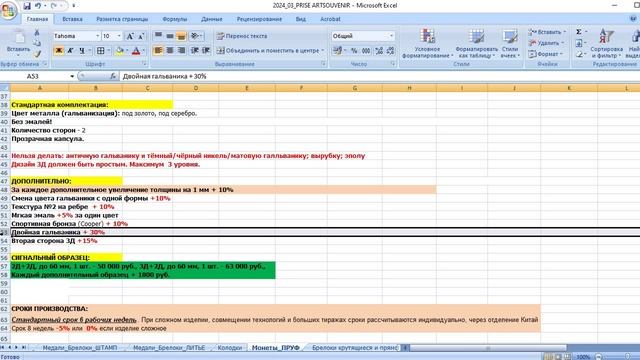
Task: Open the fill color dropdown arrow
Action: click(x=127, y=51)
